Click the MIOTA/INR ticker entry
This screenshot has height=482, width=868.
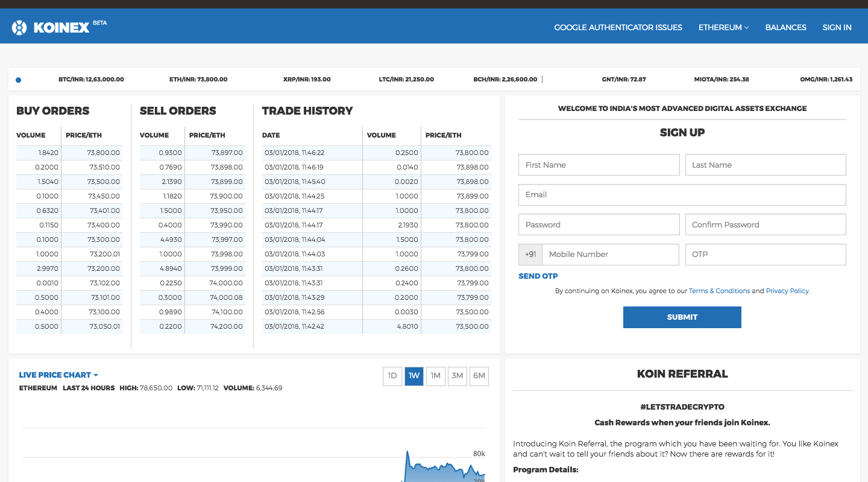[x=722, y=79]
